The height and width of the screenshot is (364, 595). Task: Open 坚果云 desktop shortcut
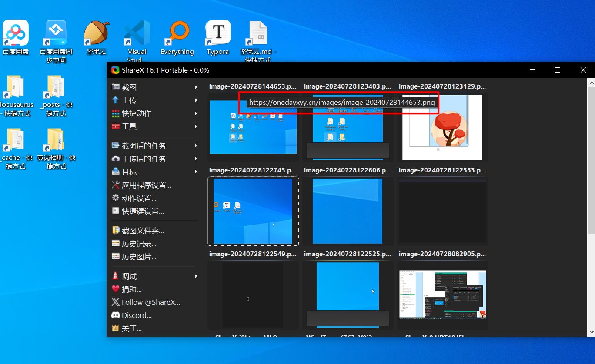[x=96, y=37]
